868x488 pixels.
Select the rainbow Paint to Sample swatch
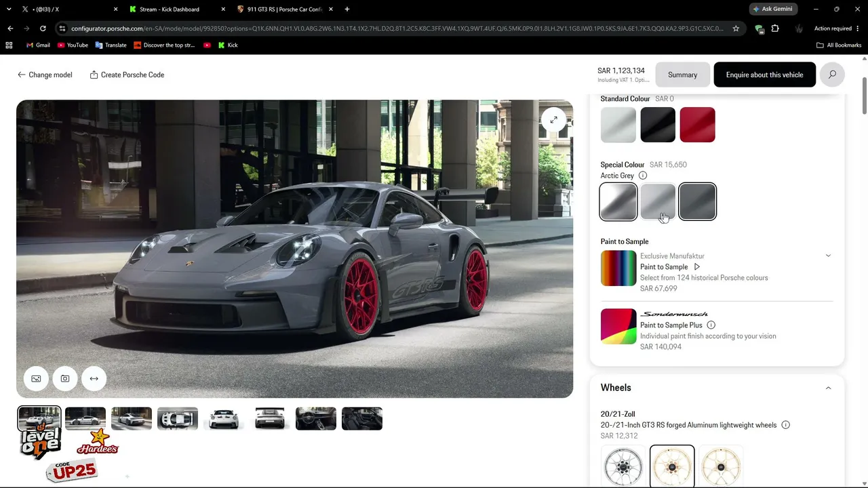click(x=618, y=268)
